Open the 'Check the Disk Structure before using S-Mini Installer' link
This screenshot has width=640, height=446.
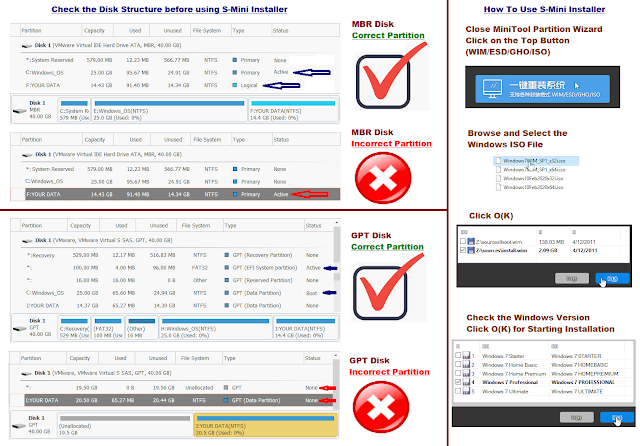tap(169, 9)
